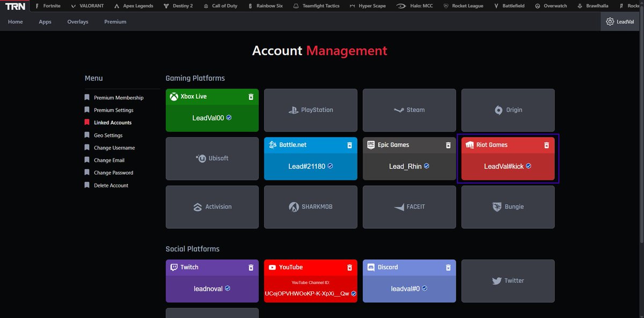
Task: Click the Battle.net logo icon
Action: pyautogui.click(x=273, y=145)
